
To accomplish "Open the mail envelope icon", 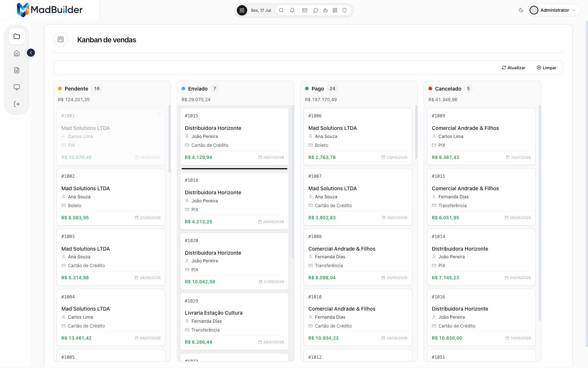I will [305, 10].
